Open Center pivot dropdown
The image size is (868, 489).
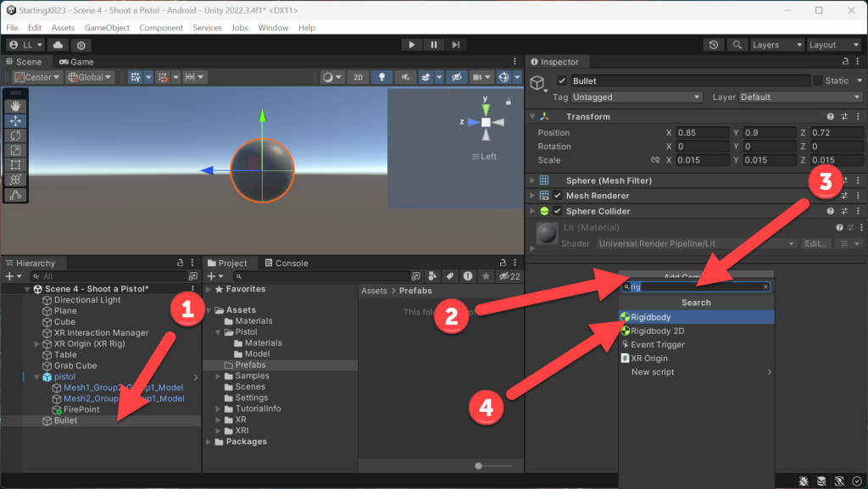point(36,77)
